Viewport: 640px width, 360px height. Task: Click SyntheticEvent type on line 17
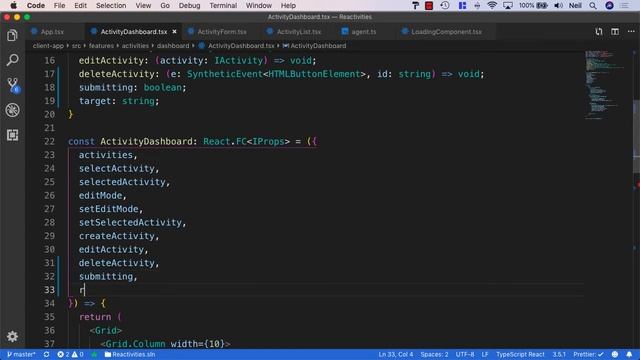click(x=224, y=74)
